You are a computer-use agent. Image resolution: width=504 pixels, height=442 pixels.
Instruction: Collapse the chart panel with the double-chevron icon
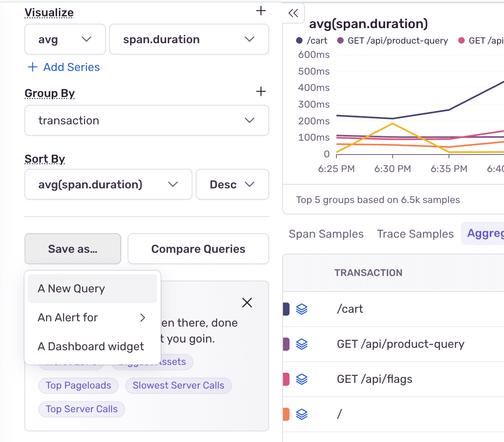pyautogui.click(x=294, y=13)
